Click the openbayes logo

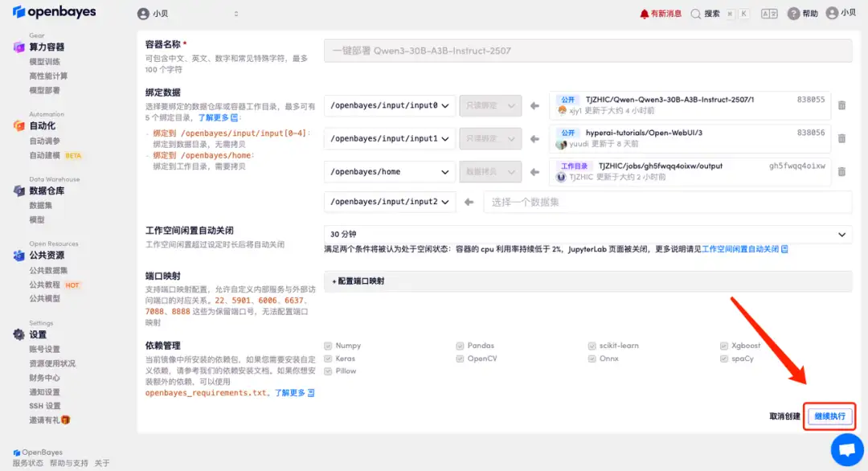pyautogui.click(x=55, y=11)
